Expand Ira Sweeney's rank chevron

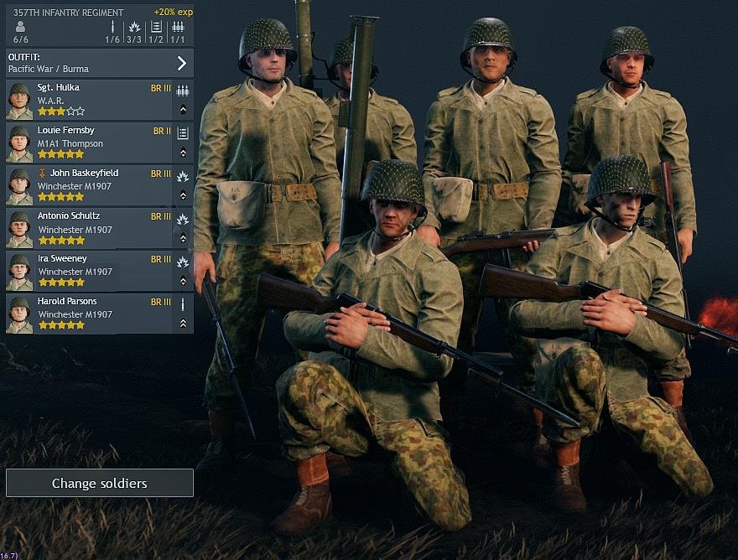pos(183,281)
